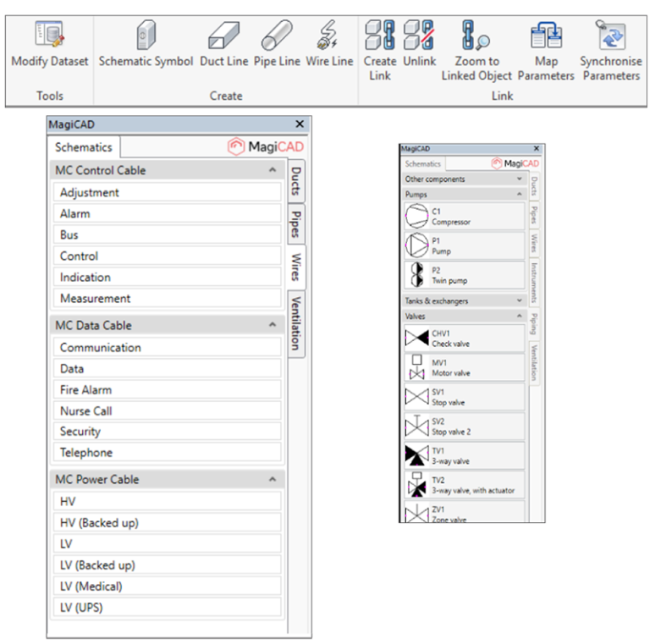Switch to the Pipes tab in large panel
Screen dimensions: 650x644
pos(296,224)
